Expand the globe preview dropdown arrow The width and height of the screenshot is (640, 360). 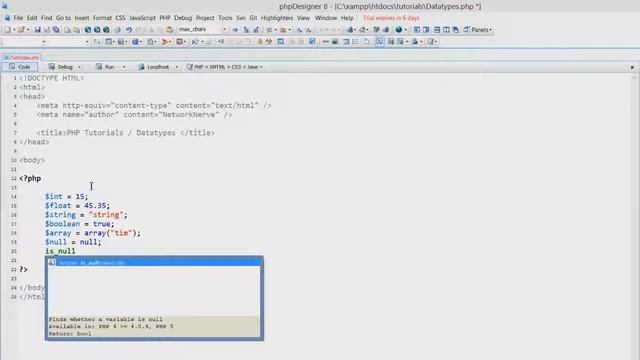[x=405, y=30]
